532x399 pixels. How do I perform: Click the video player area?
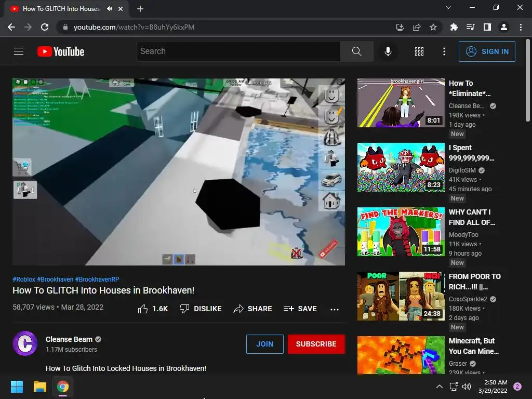point(179,171)
